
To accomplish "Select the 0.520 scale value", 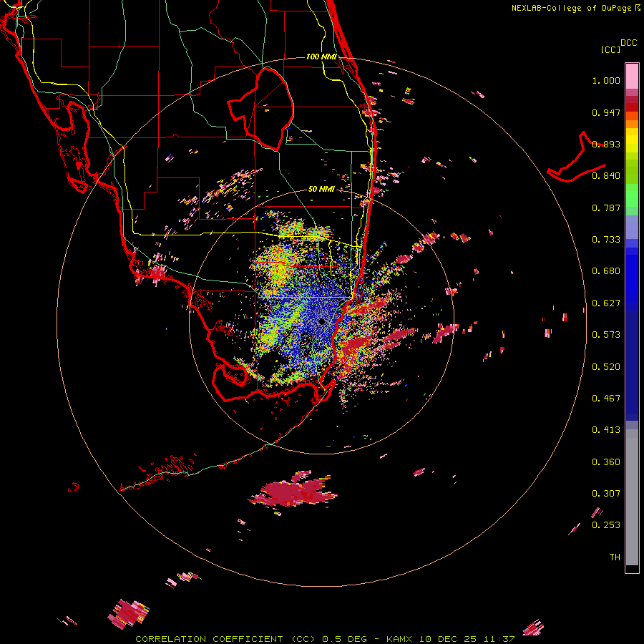I will 606,367.
